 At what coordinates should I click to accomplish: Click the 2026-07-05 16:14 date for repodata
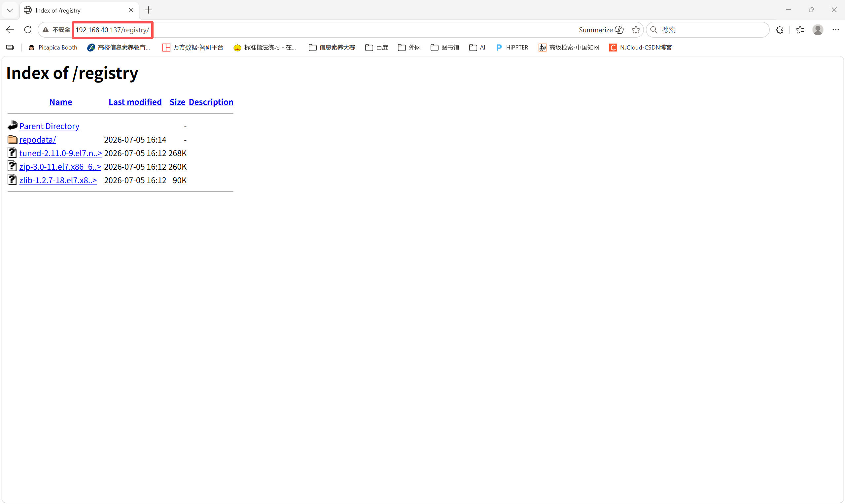coord(135,140)
